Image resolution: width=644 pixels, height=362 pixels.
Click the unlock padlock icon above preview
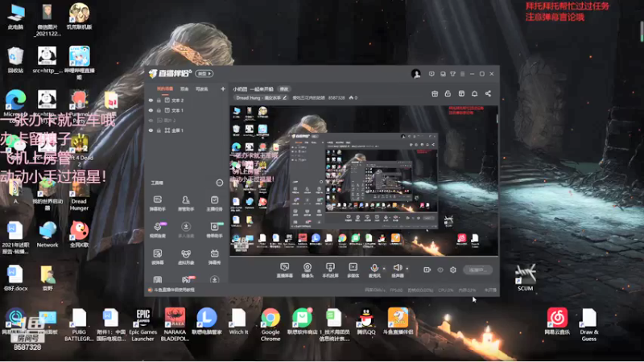448,93
